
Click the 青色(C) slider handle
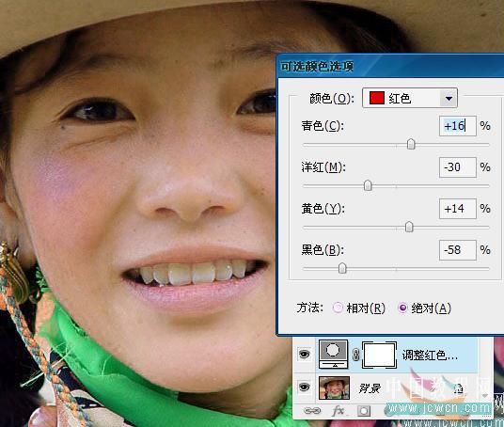411,144
